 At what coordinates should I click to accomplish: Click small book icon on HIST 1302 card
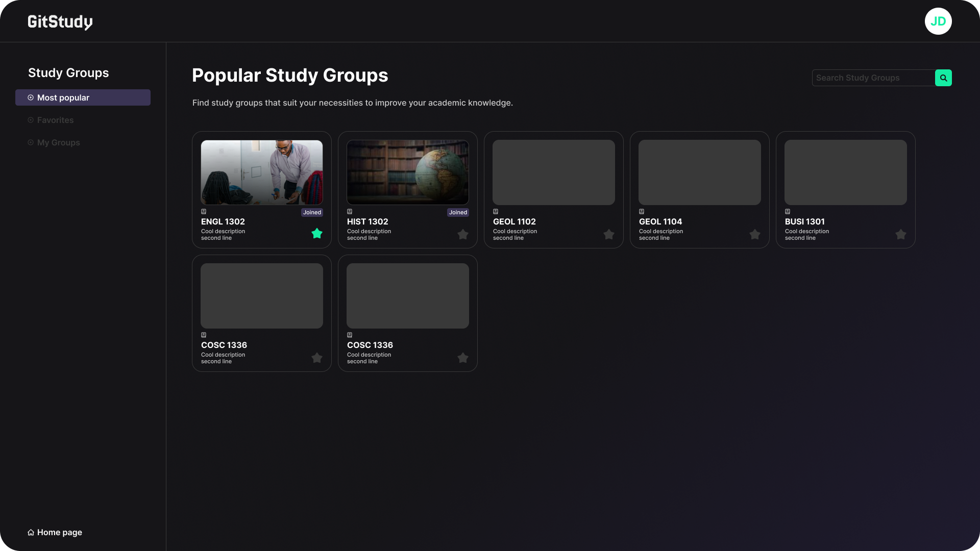pyautogui.click(x=350, y=211)
